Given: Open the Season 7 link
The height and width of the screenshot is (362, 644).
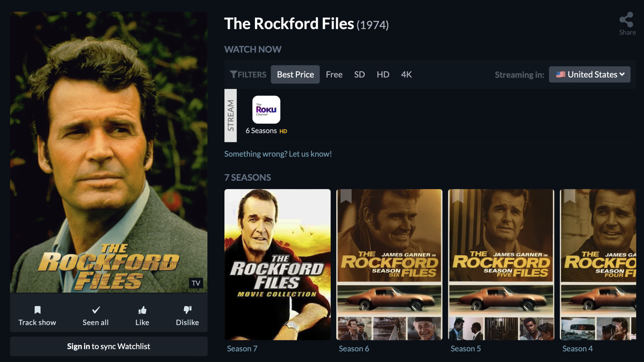Looking at the screenshot, I should 242,348.
